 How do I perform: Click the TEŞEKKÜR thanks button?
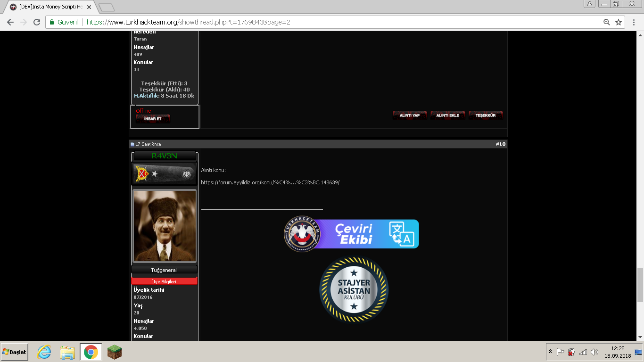(485, 115)
